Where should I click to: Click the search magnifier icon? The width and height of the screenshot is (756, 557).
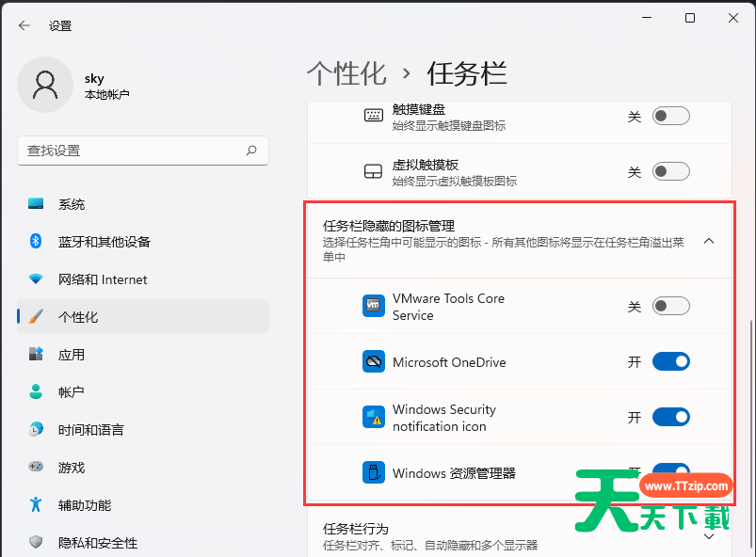click(251, 151)
